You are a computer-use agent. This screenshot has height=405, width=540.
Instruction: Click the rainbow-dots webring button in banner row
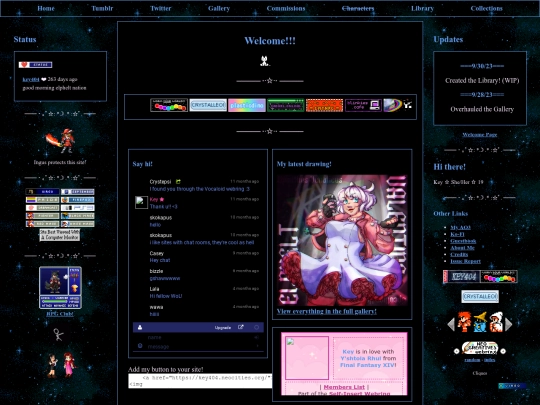(x=169, y=105)
